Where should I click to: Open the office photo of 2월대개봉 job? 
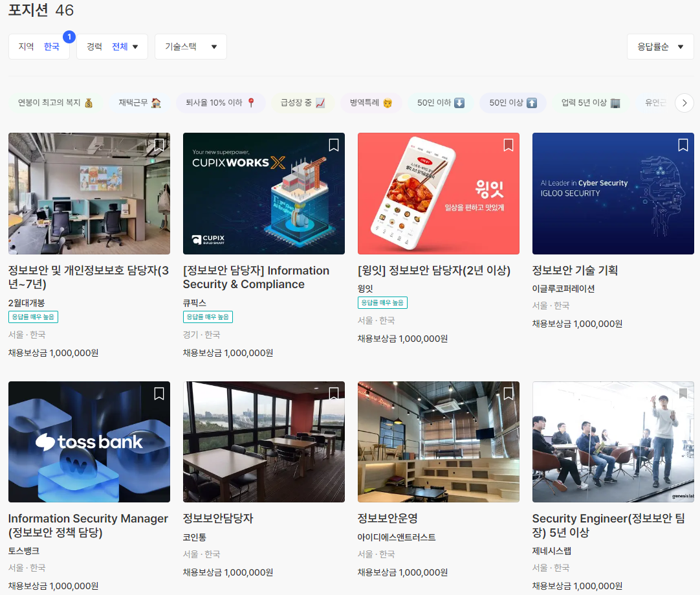pyautogui.click(x=89, y=194)
